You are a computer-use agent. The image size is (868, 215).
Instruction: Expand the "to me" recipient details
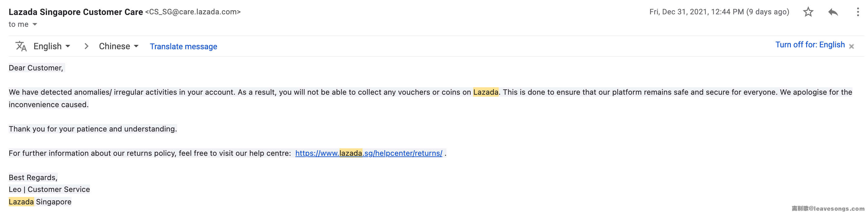(x=35, y=24)
